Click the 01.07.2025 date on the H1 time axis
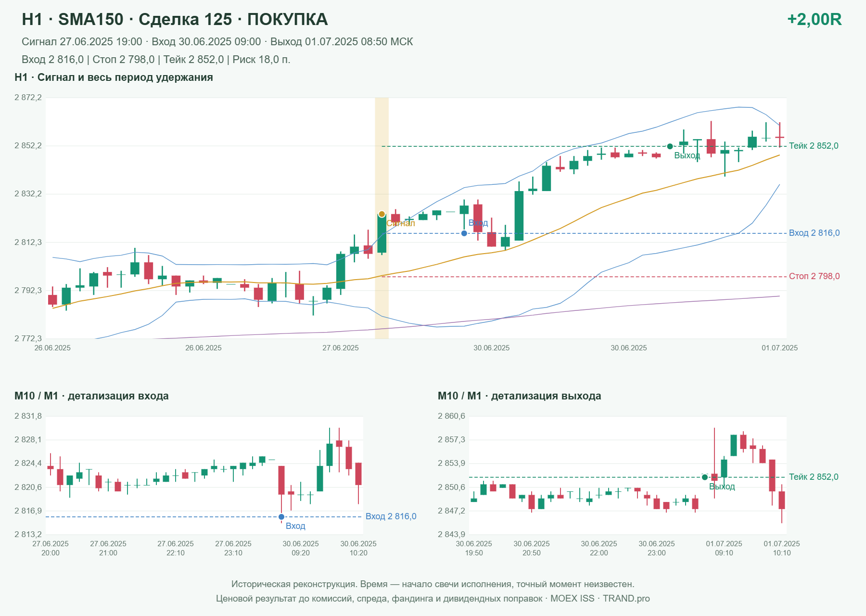 pyautogui.click(x=779, y=348)
